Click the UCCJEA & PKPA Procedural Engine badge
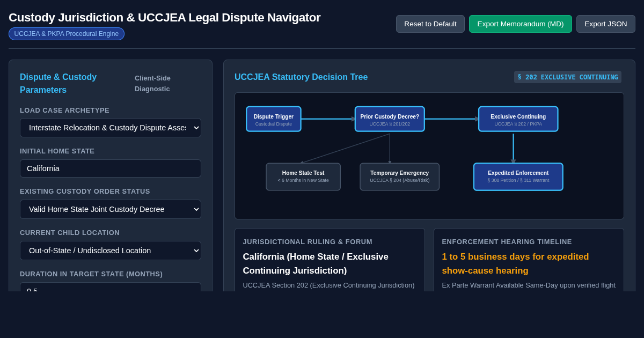 tap(67, 34)
